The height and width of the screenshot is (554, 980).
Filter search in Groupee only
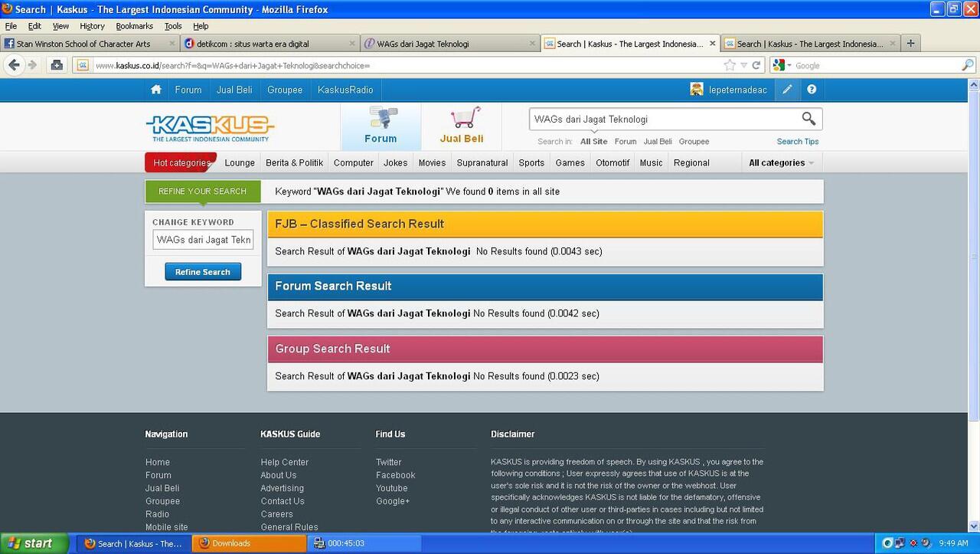point(694,142)
